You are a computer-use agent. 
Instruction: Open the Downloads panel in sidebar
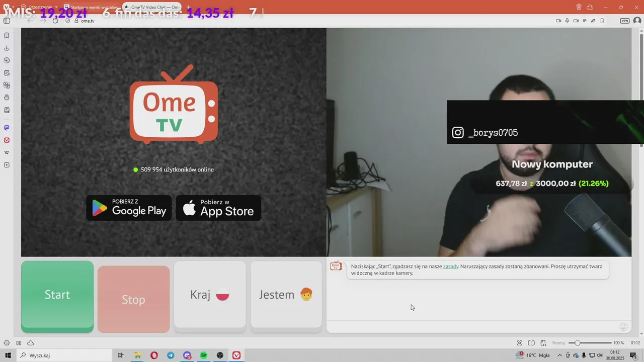click(7, 48)
